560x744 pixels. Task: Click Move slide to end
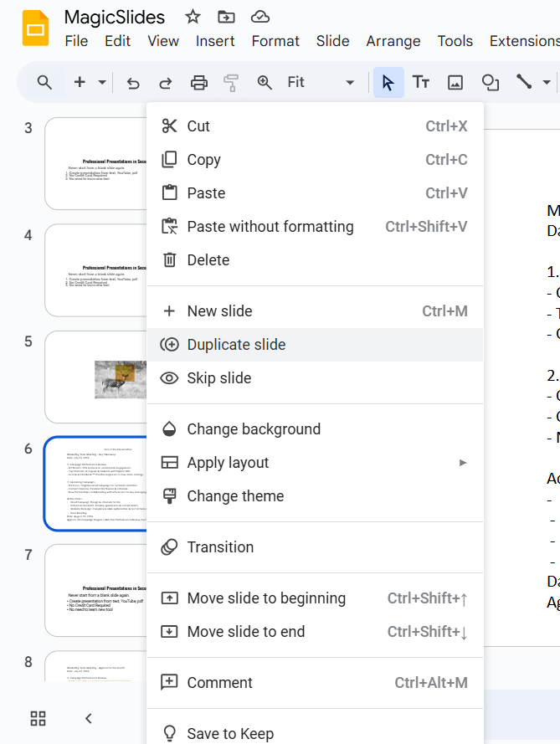pyautogui.click(x=246, y=632)
